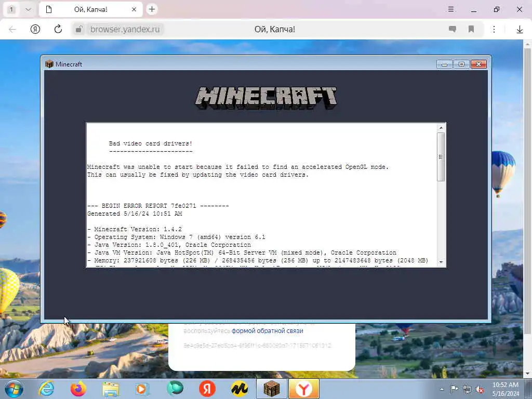
Task: Open the three-dot page options menu
Action: [x=494, y=29]
